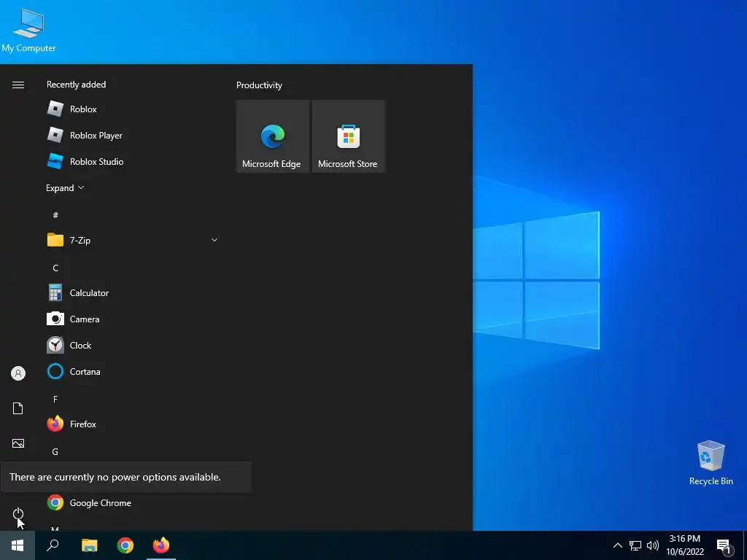Open Chrome from the taskbar
Screen dimensions: 747x560
pyautogui.click(x=125, y=545)
